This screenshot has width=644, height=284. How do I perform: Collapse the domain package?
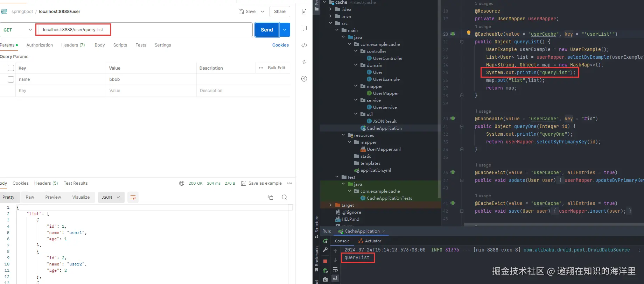356,65
